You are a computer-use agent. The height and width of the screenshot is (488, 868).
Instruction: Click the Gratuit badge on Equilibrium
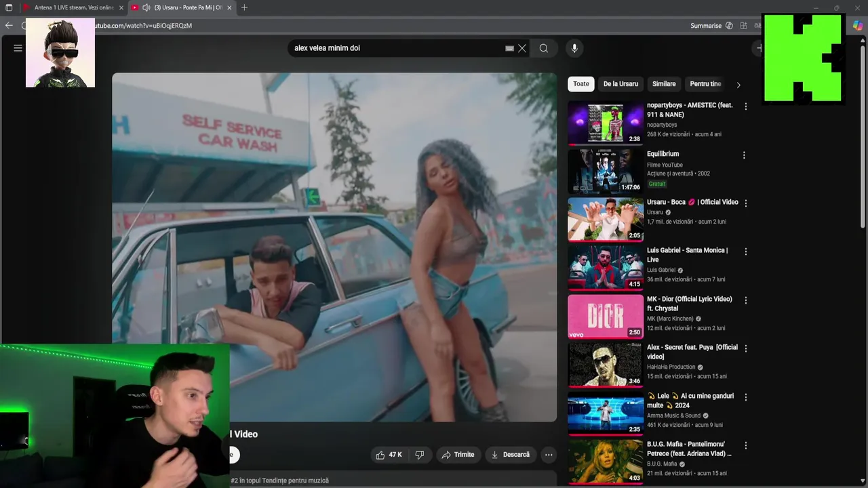657,184
